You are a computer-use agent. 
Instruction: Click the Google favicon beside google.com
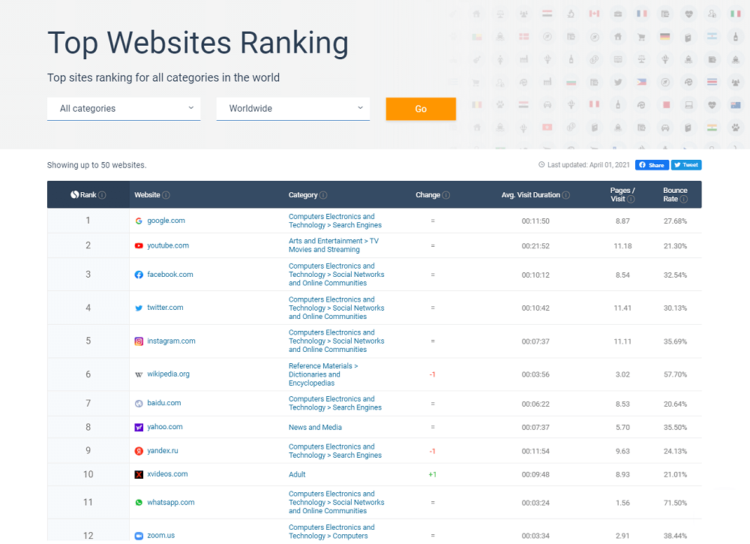139,221
